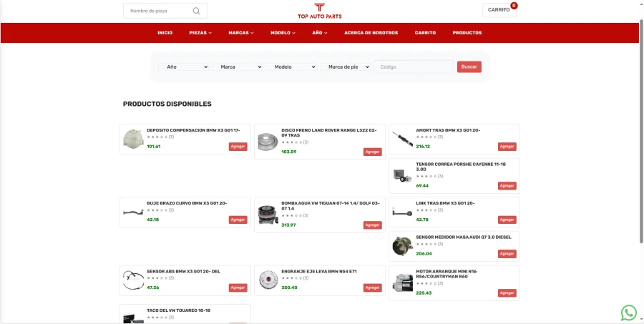The width and height of the screenshot is (644, 324).
Task: Open ENGRANJE EJE LEVA BMW N54 E71 title
Action: click(x=319, y=272)
